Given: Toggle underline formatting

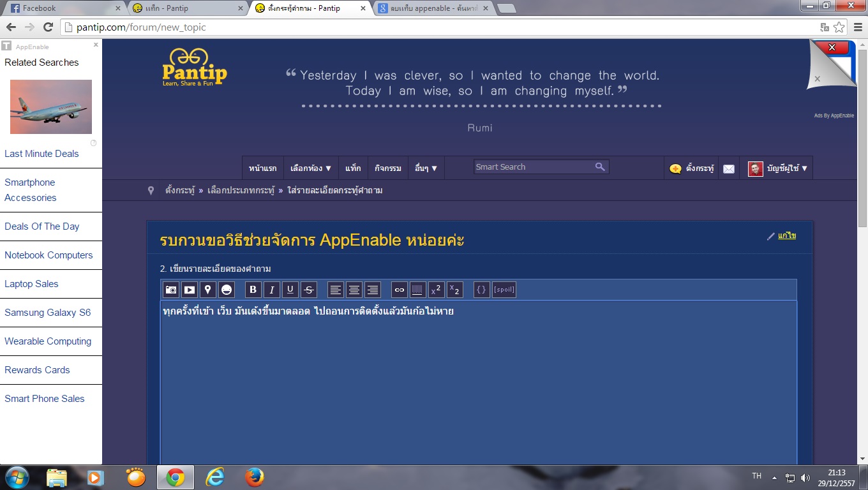Looking at the screenshot, I should point(290,290).
